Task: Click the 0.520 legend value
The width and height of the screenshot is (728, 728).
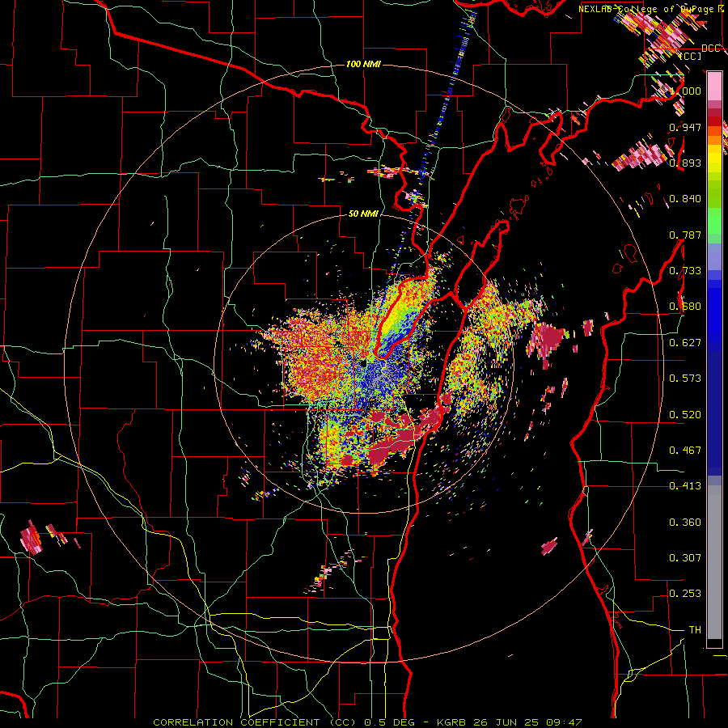Action: (685, 415)
